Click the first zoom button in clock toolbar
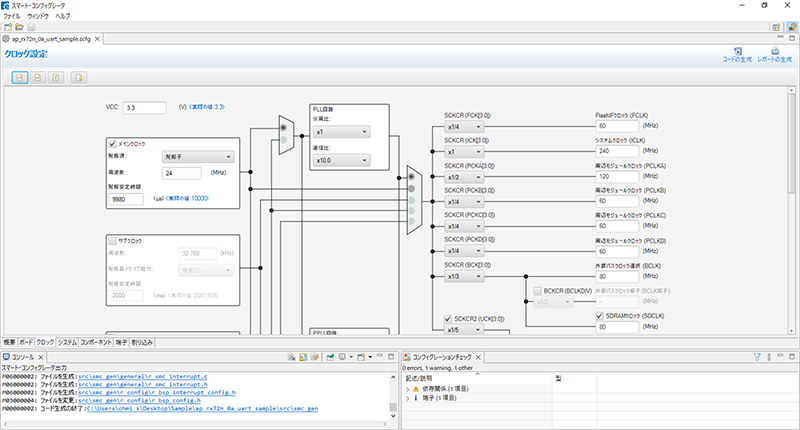 [x=20, y=78]
